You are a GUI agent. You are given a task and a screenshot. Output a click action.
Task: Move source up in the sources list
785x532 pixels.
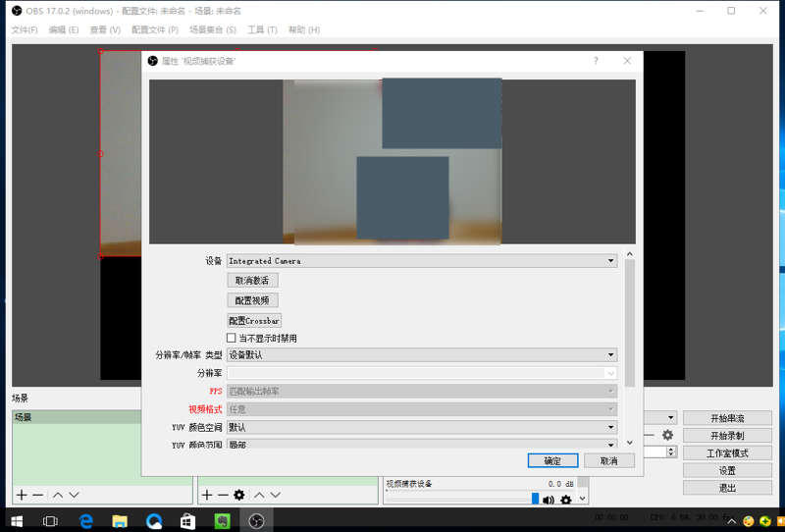click(x=259, y=495)
